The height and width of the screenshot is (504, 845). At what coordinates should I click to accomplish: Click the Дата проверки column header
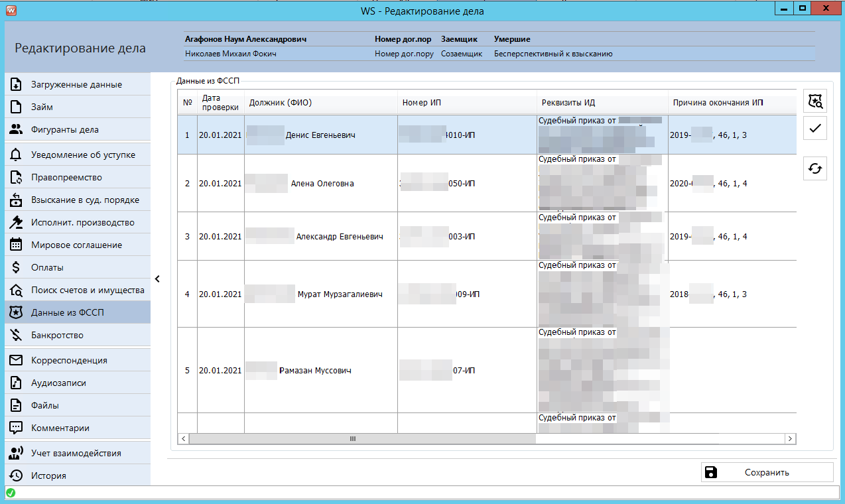pos(220,103)
